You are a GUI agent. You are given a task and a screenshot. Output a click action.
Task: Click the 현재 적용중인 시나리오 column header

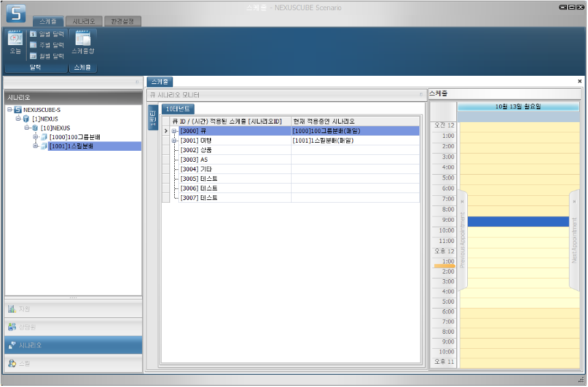tap(355, 121)
